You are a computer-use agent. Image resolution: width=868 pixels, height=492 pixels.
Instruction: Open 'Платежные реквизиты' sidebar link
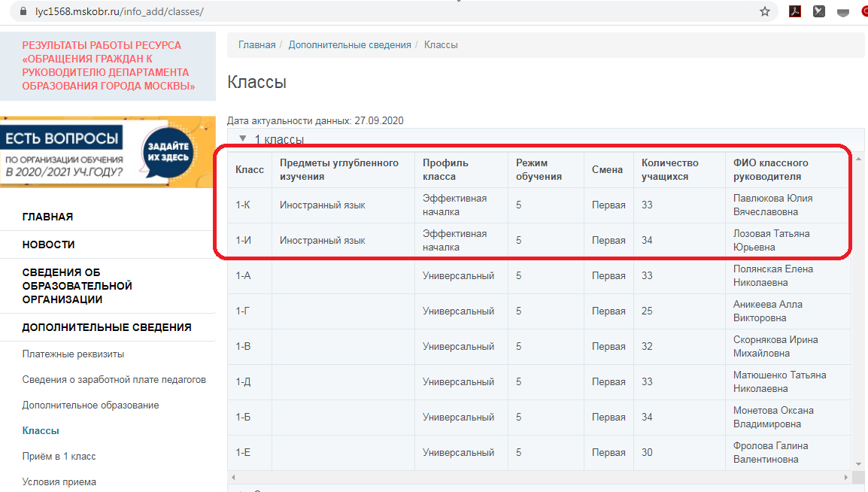[x=73, y=354]
